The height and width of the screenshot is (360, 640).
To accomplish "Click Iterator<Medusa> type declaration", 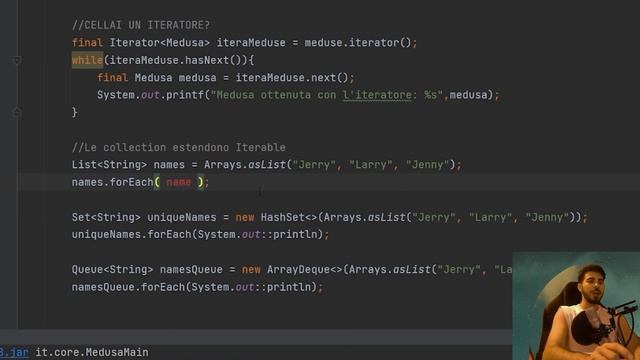I will point(160,42).
